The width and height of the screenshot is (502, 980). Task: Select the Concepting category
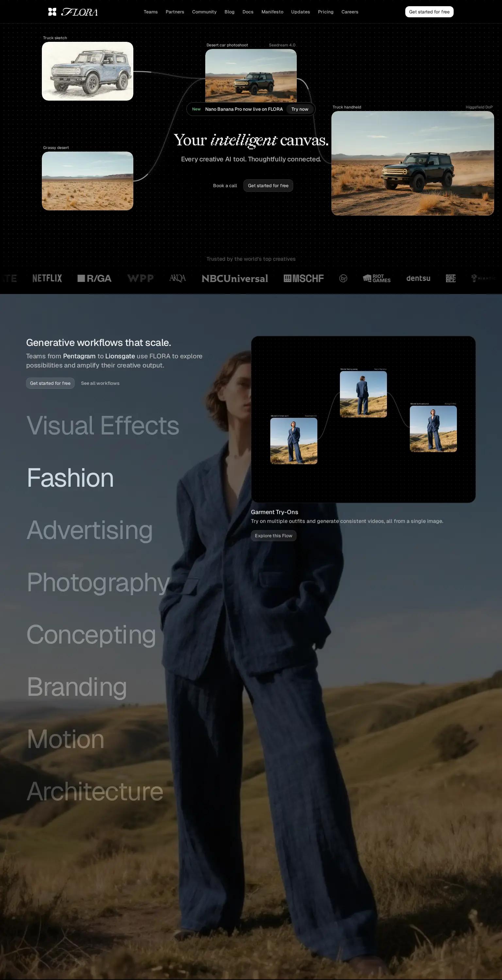91,635
